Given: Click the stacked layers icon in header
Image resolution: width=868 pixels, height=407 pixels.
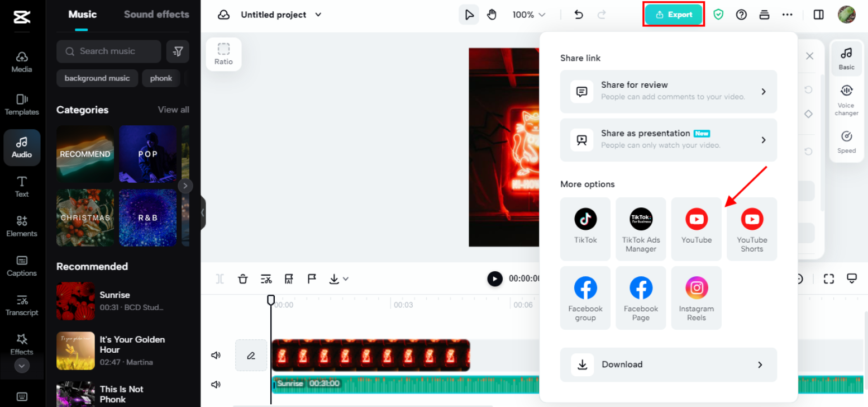Looking at the screenshot, I should (764, 15).
